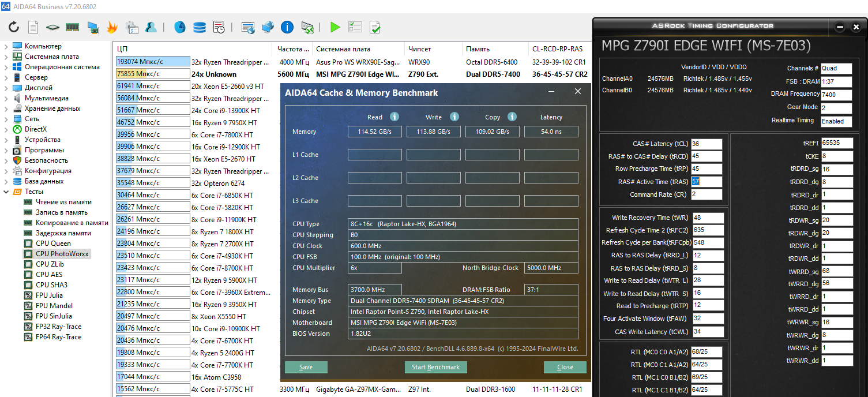Click Save button in benchmark window
Screen dimensions: 868x397
pyautogui.click(x=306, y=368)
